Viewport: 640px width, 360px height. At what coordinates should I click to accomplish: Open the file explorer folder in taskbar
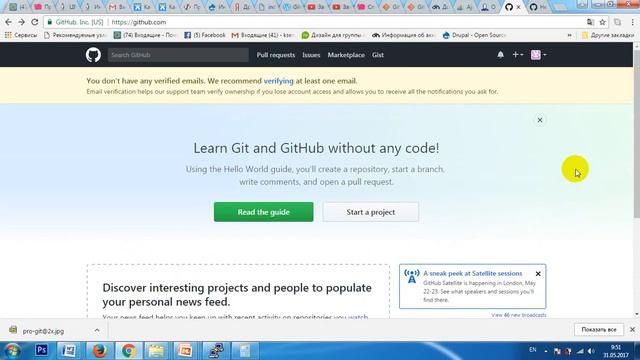[156, 351]
